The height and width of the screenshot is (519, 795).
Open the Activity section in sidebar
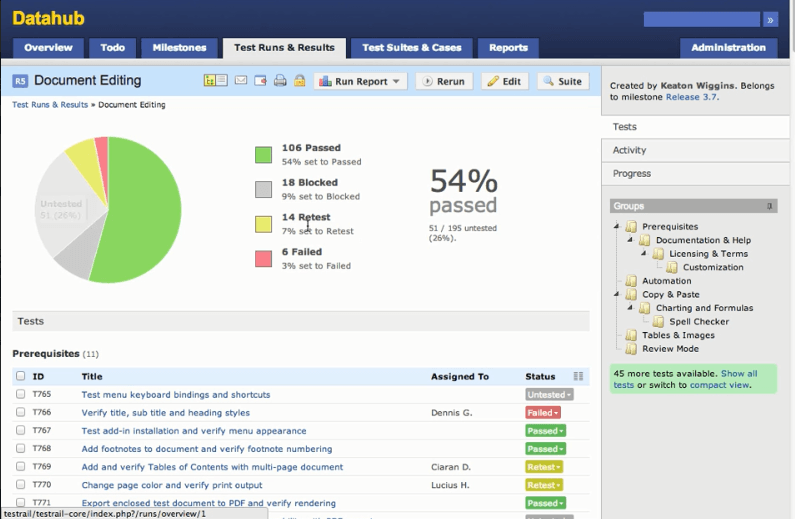[630, 150]
